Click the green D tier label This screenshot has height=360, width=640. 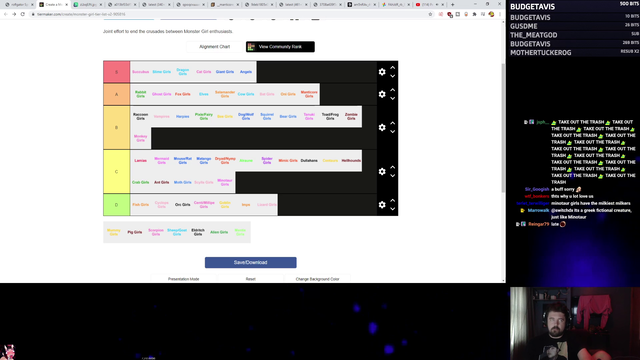pos(117,204)
